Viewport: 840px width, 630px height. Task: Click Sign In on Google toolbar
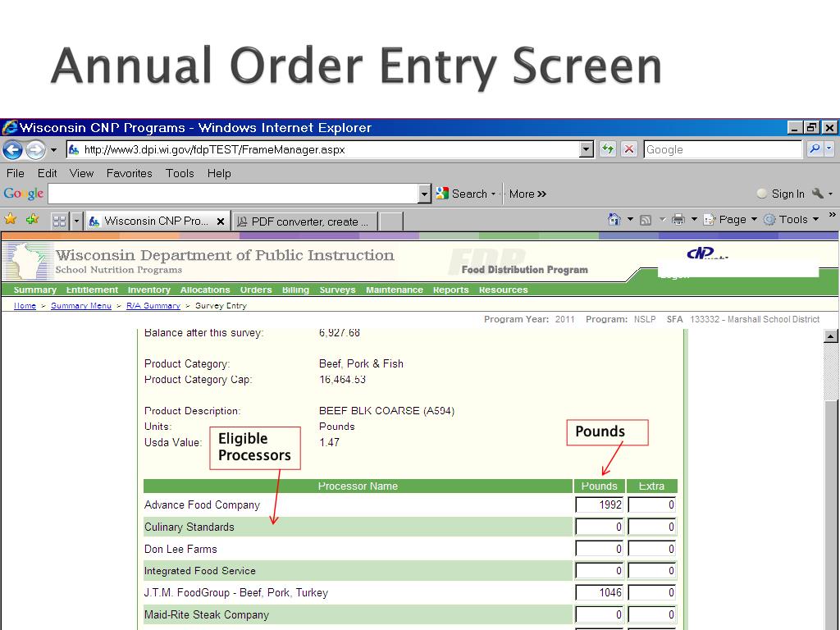tap(781, 194)
